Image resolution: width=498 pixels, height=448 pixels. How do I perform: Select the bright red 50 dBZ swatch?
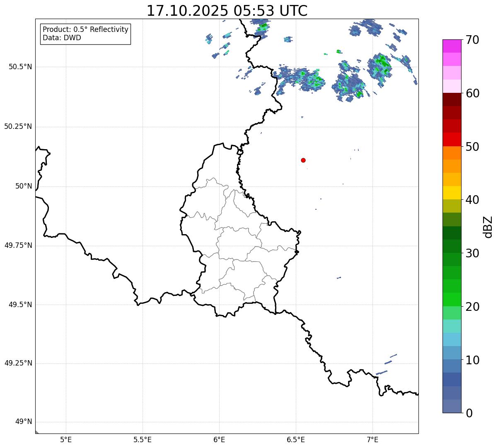(x=452, y=139)
